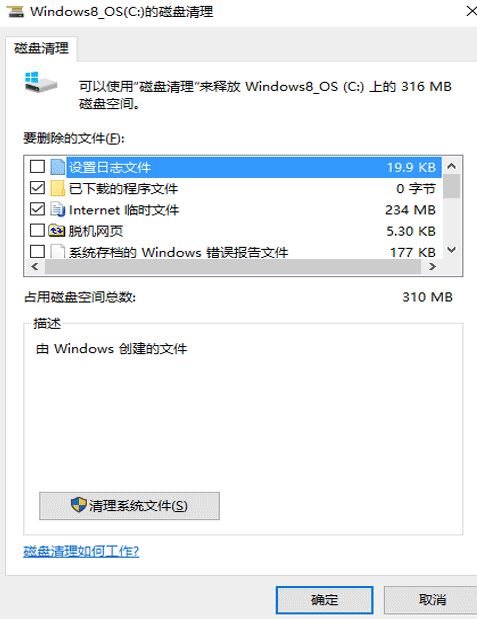Click the 确定 button

pyautogui.click(x=324, y=600)
